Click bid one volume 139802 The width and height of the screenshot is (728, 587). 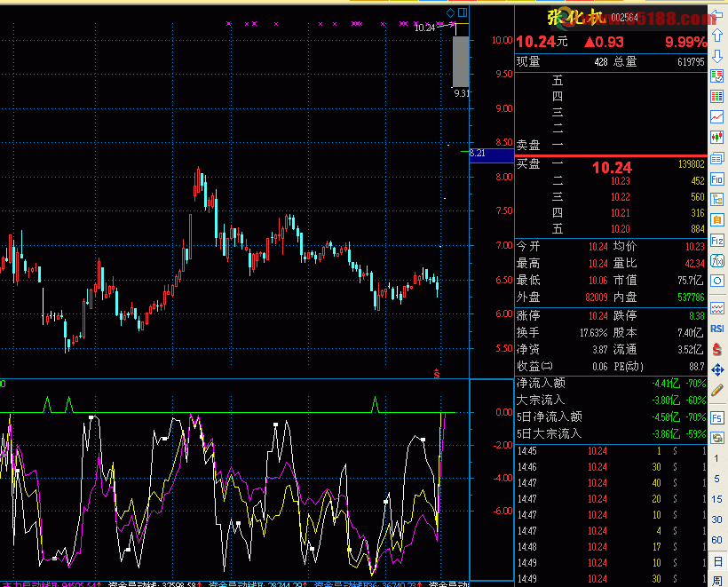pyautogui.click(x=691, y=164)
